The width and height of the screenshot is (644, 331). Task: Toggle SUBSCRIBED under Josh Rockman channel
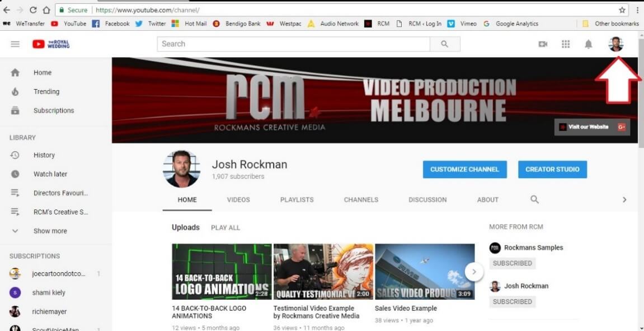click(513, 302)
